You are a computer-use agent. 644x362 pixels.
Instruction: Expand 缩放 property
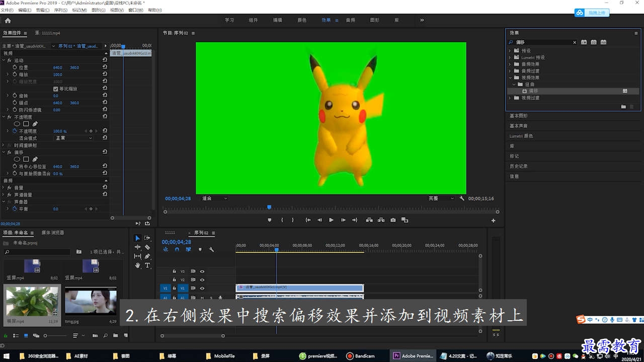[8, 74]
